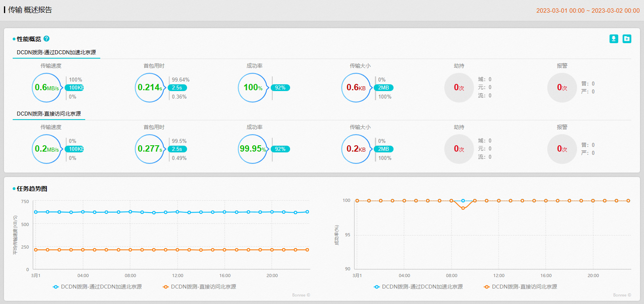Select the DCDN拨测-通过DCDN加速北京源 section heading tab
The height and width of the screenshot is (304, 644).
click(x=56, y=52)
